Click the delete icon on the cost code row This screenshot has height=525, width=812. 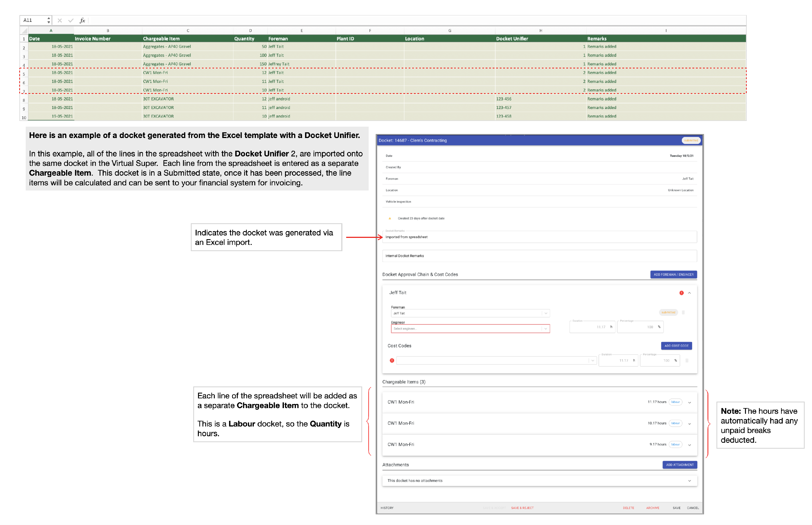tap(687, 360)
